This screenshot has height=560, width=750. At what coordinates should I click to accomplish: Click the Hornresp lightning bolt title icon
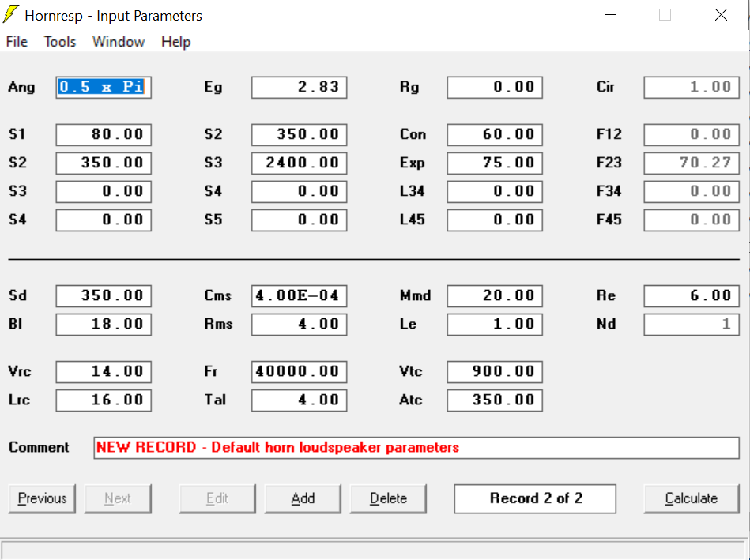coord(10,14)
